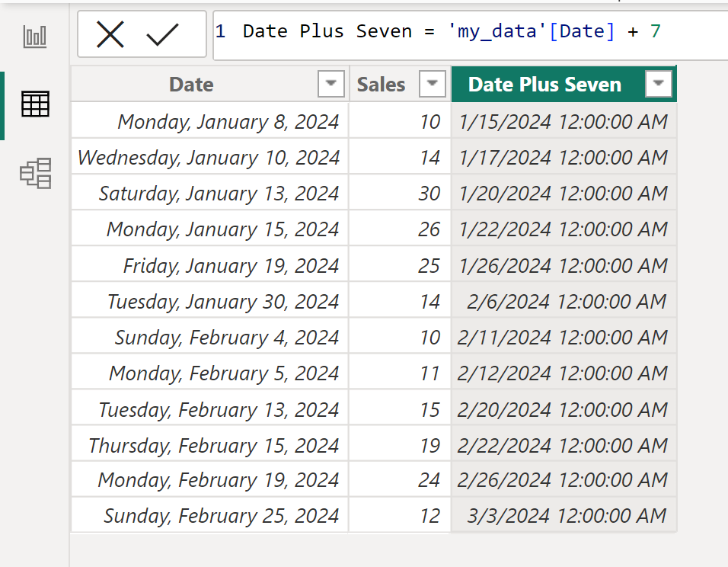Open the Date column dropdown menu
Screen dimensions: 728x567
pyautogui.click(x=330, y=84)
